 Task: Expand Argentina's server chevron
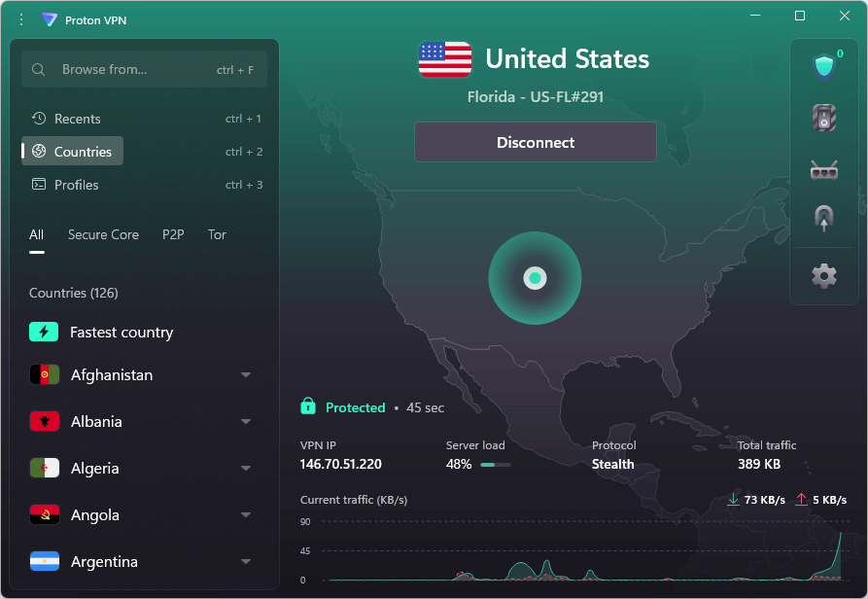[x=245, y=561]
